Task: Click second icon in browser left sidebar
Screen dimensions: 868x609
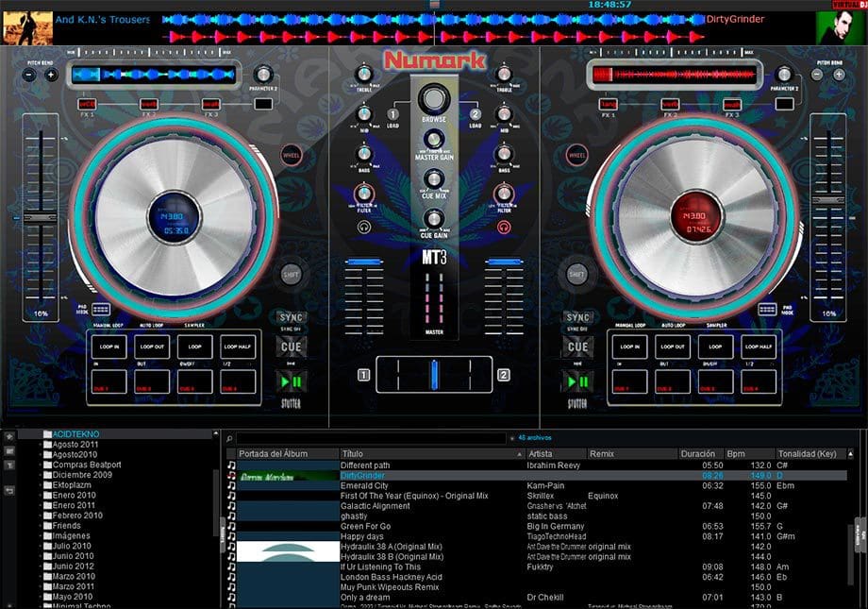Action: coord(9,451)
